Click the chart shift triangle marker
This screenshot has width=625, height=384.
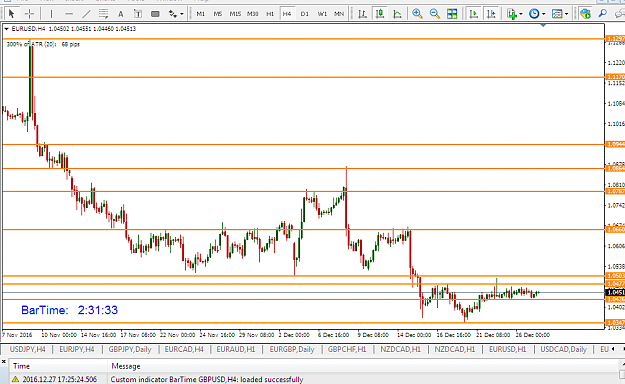point(543,26)
